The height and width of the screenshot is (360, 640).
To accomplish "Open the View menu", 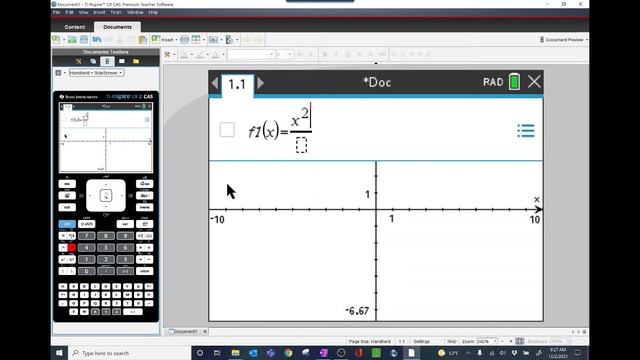I will click(83, 13).
